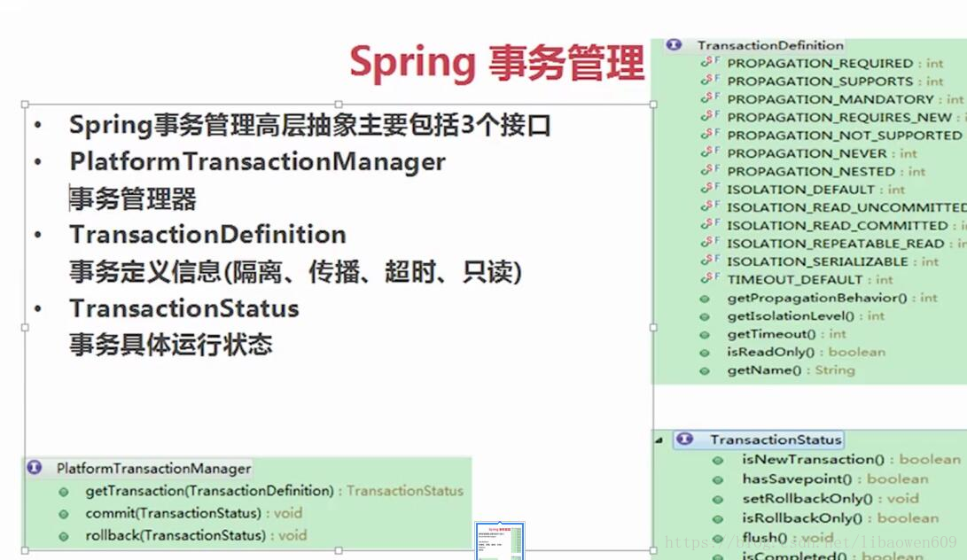Click the '事务具体运行状态' line

(171, 344)
